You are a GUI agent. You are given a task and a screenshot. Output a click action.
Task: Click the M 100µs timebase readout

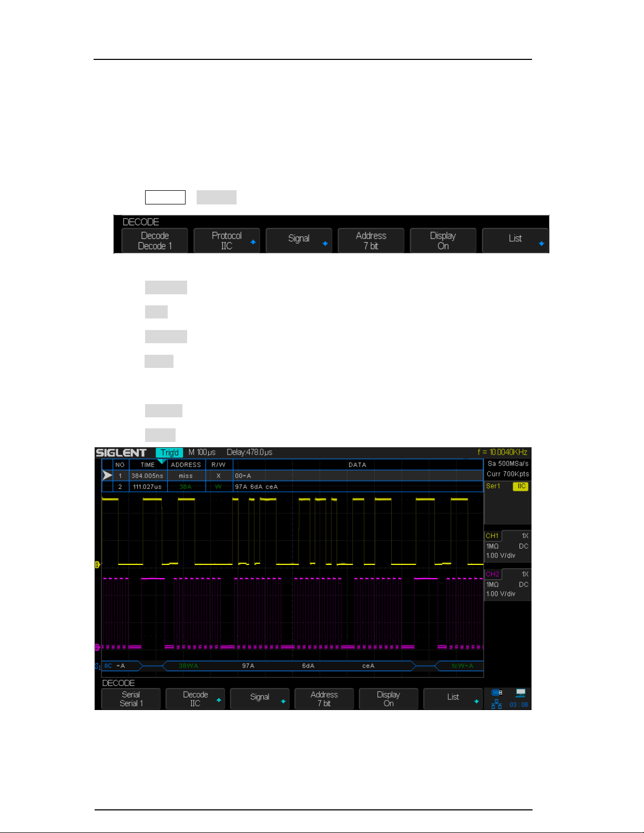202,453
